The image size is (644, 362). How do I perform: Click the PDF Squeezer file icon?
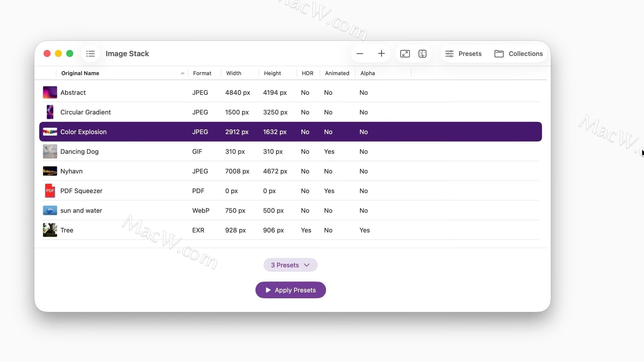click(50, 191)
